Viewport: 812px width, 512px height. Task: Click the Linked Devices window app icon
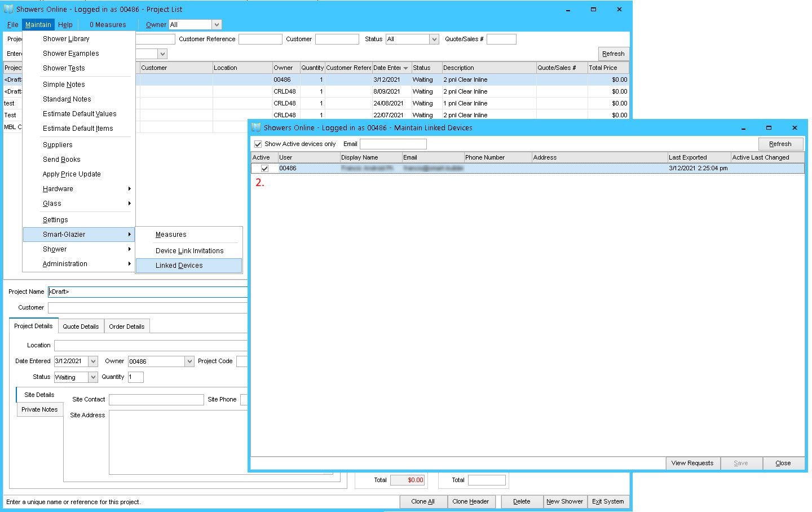point(256,127)
